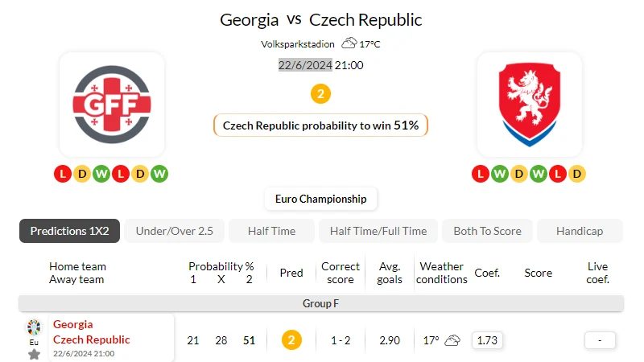
Task: Click the Georgia GFF team logo
Action: tap(112, 105)
